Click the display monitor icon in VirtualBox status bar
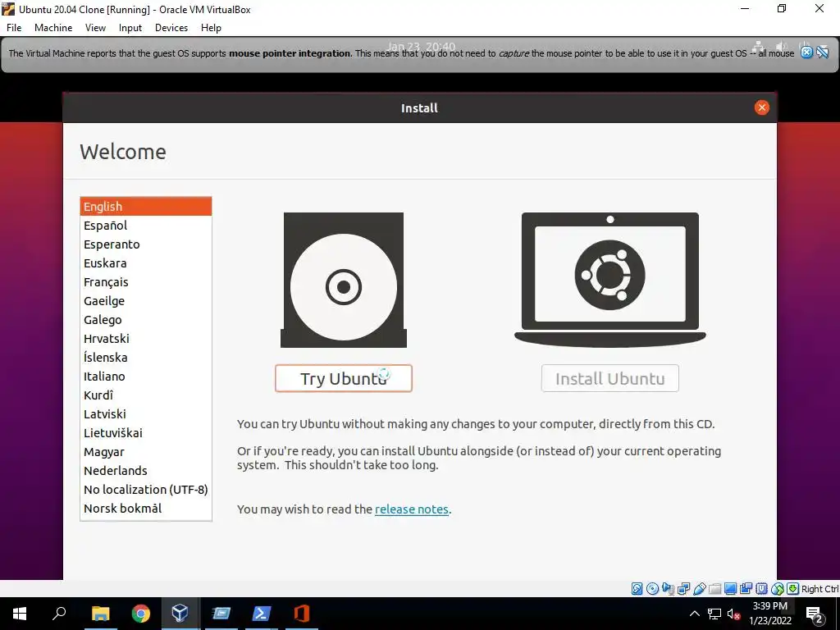This screenshot has width=840, height=630. pos(730,589)
